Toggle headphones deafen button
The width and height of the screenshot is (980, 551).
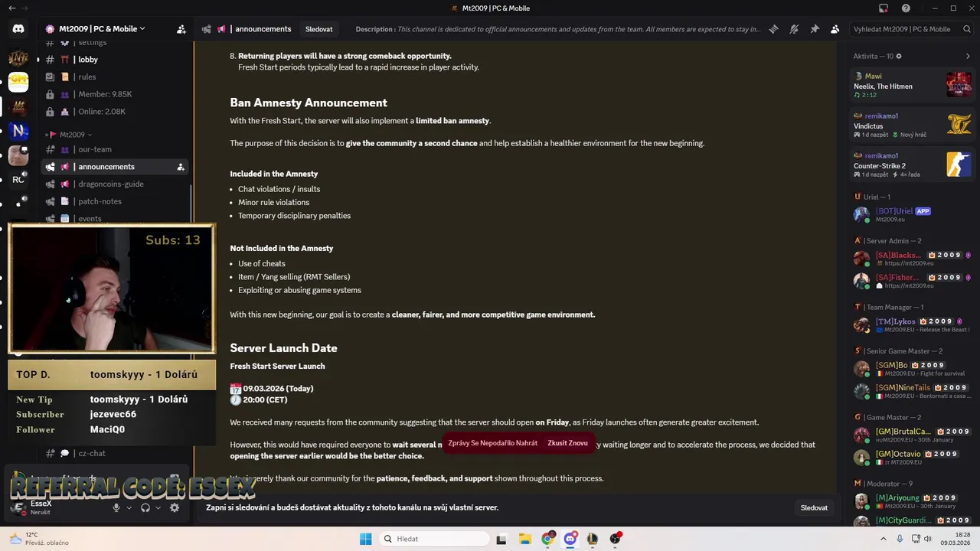click(145, 507)
